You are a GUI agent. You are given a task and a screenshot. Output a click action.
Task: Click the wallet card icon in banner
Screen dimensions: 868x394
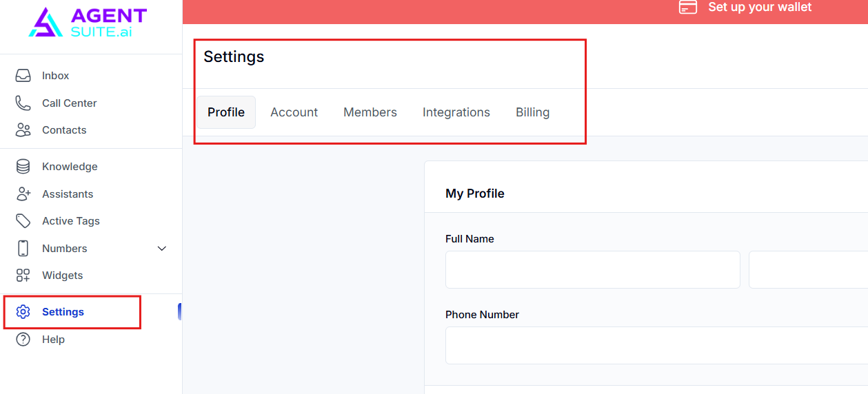click(687, 7)
